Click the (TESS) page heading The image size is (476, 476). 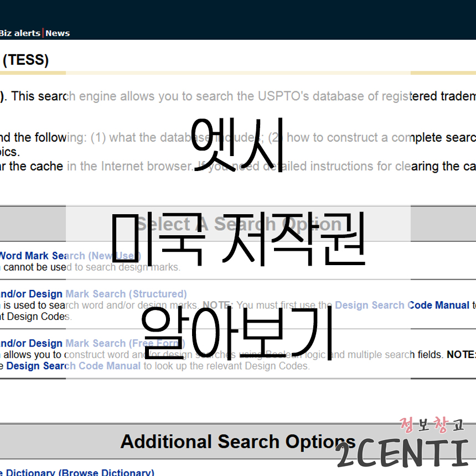click(x=25, y=60)
